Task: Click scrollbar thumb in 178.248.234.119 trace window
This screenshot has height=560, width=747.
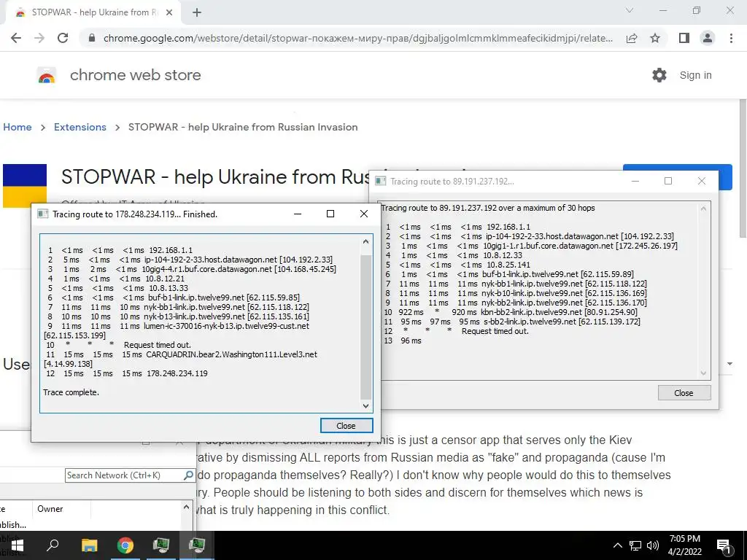Action: point(365,327)
